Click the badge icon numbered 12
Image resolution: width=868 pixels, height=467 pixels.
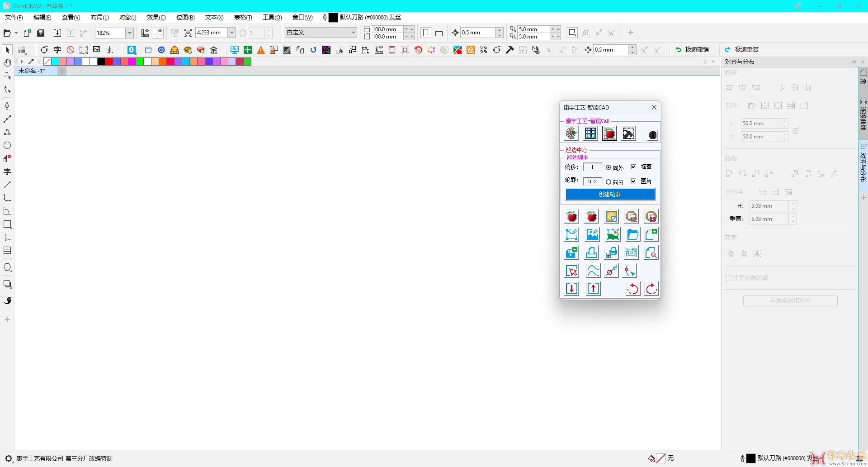(631, 216)
